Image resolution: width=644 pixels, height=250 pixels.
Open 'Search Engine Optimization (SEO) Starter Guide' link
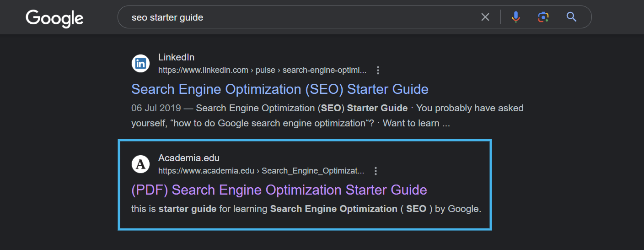pyautogui.click(x=279, y=89)
